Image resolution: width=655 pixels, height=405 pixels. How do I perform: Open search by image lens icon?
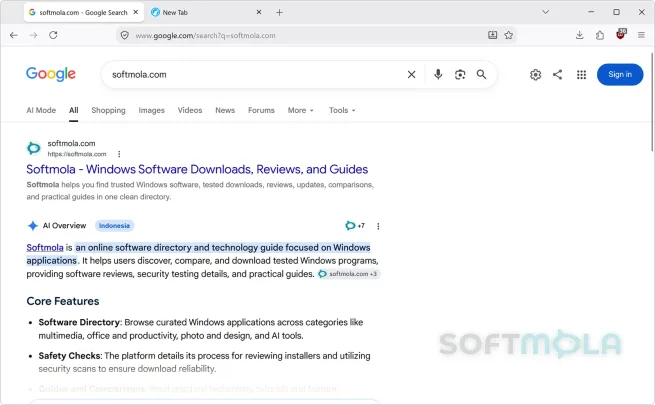(x=460, y=74)
